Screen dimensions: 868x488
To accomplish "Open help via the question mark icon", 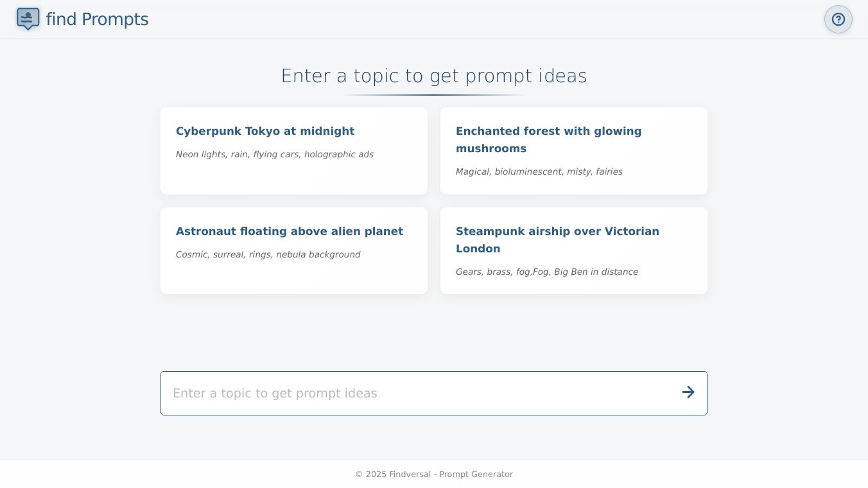I will point(838,19).
